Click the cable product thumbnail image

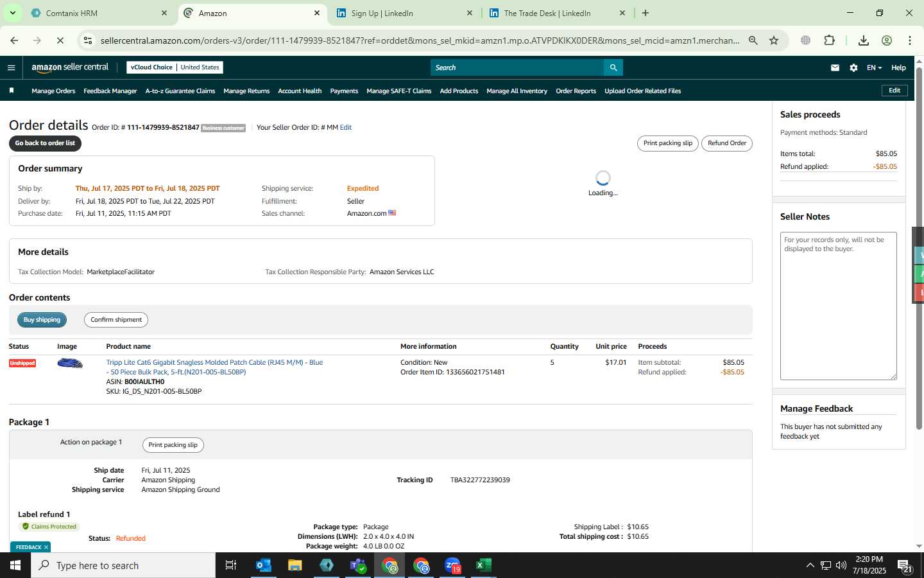[70, 363]
